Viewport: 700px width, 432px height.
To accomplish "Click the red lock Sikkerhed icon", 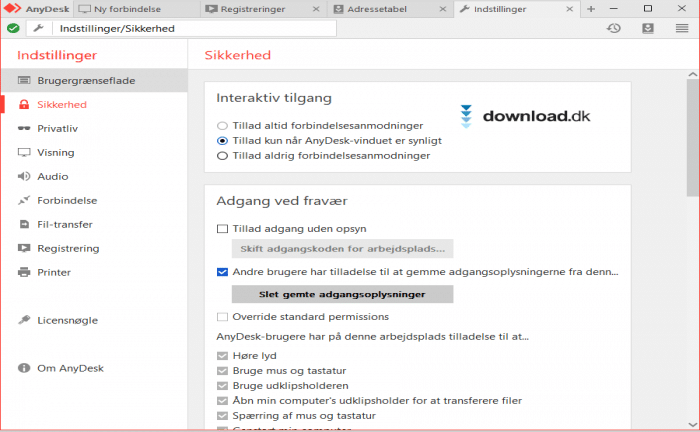I will pyautogui.click(x=24, y=104).
